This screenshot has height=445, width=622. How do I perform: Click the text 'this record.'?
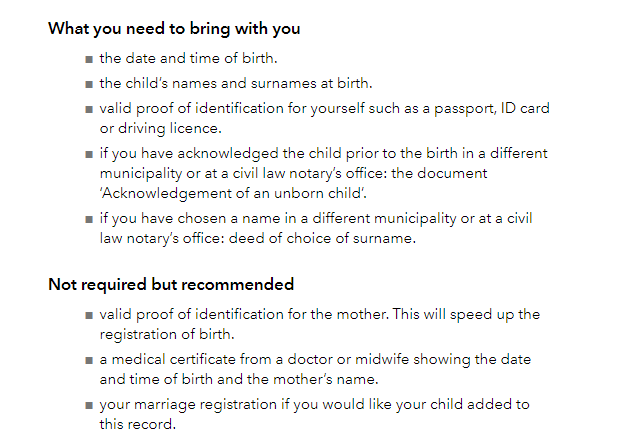pos(138,424)
